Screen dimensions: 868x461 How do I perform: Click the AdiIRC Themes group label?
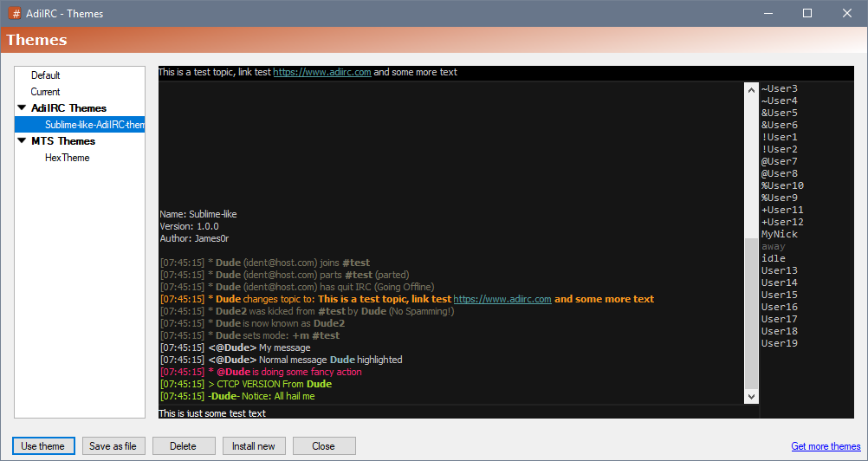68,108
